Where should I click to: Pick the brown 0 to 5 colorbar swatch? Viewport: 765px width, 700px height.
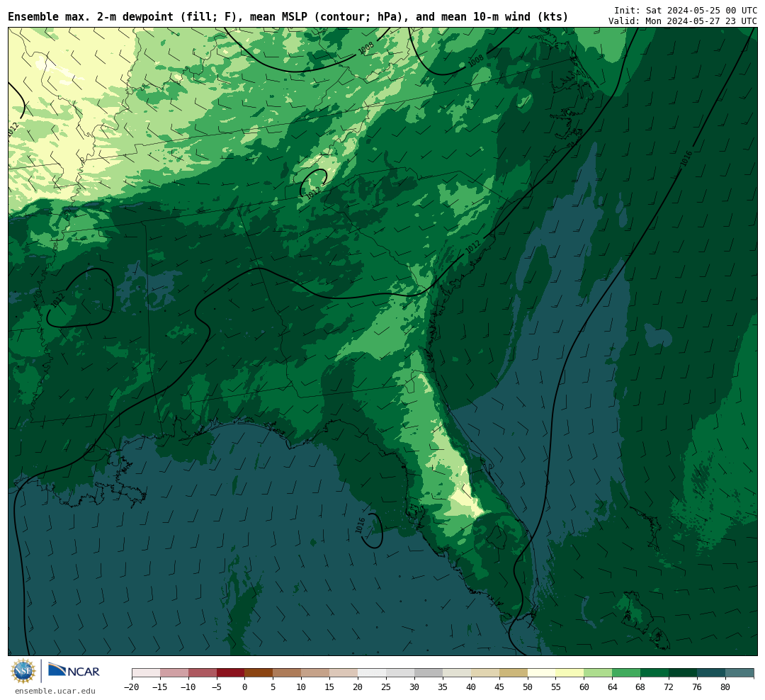[259, 673]
